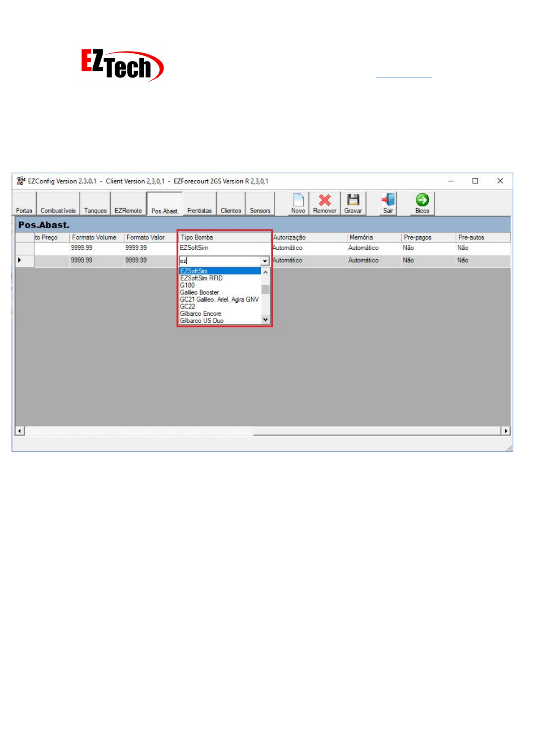Viewport: 534px width, 756px height.
Task: Select G180 pump type option
Action: pyautogui.click(x=220, y=285)
